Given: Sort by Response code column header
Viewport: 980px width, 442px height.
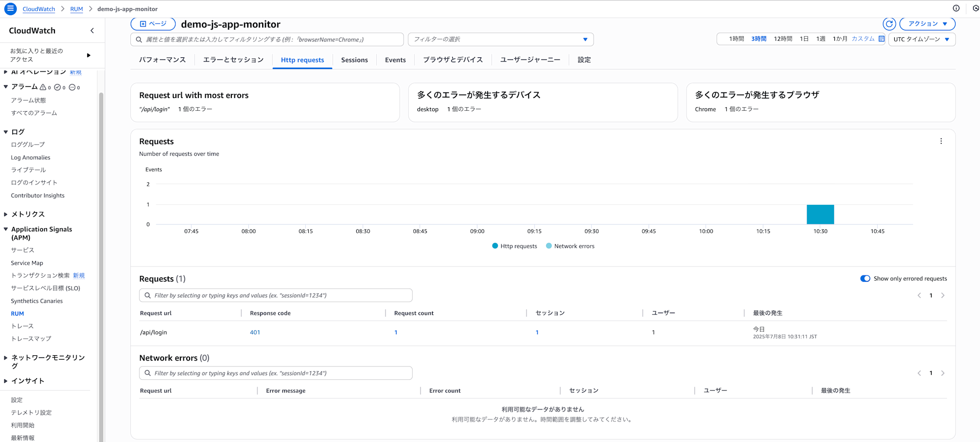Looking at the screenshot, I should tap(270, 313).
